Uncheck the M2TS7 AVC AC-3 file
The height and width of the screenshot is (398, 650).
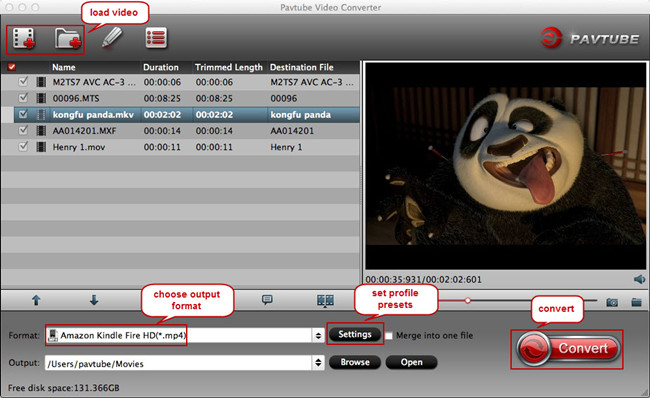tap(23, 82)
